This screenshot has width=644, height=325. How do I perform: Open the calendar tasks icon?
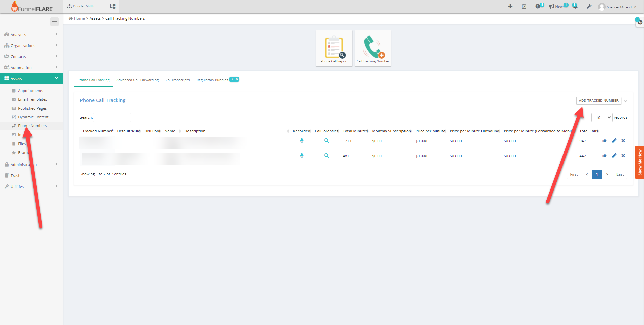click(524, 6)
